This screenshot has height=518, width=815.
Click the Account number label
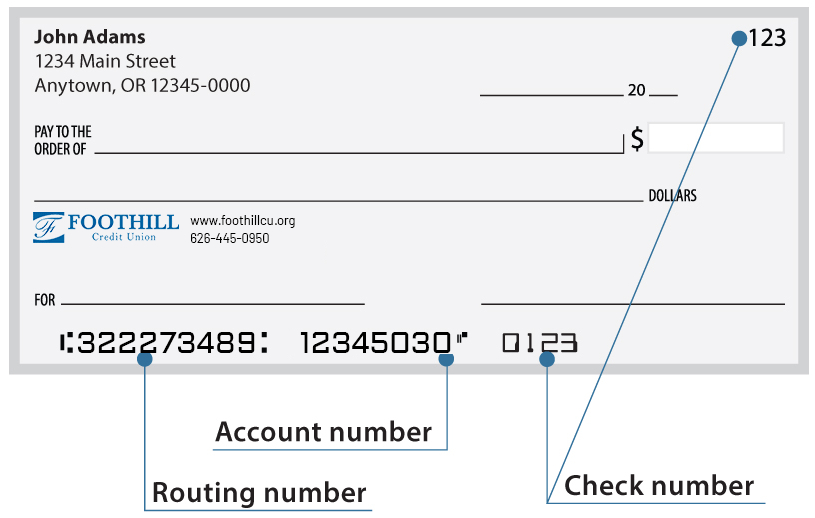point(324,432)
